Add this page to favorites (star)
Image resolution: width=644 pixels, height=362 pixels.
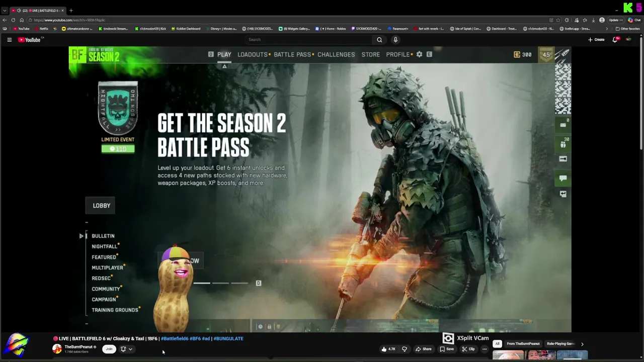(x=558, y=20)
